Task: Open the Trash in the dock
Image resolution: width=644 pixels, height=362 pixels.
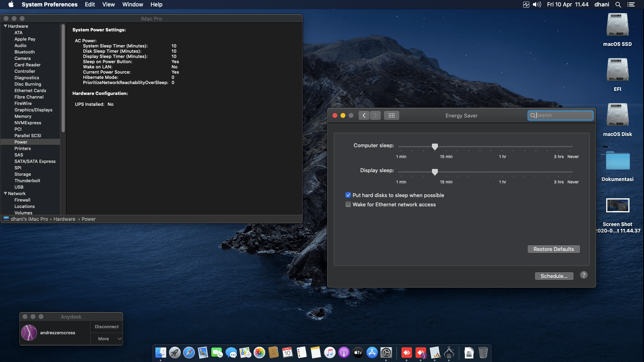Action: 483,353
